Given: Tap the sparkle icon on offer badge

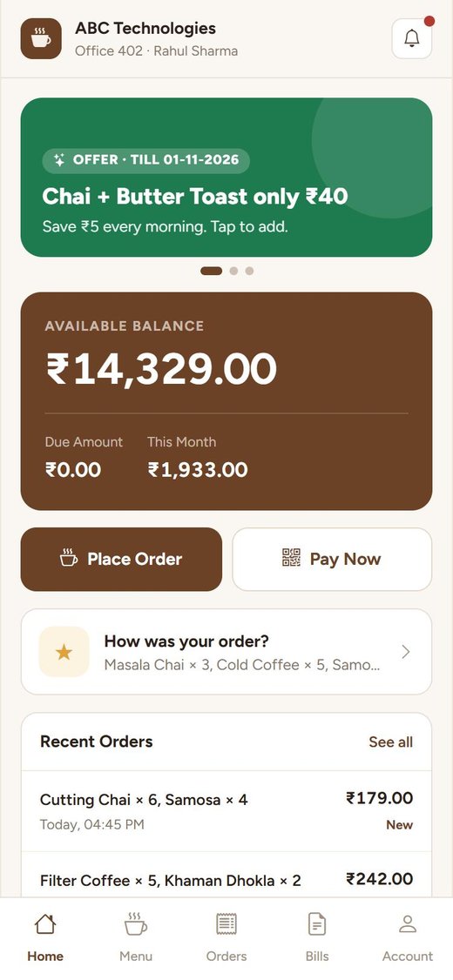Looking at the screenshot, I should point(59,160).
